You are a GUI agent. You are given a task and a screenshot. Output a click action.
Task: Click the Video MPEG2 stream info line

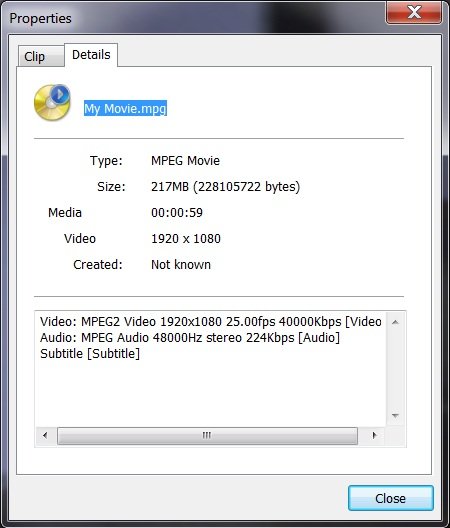(x=211, y=322)
